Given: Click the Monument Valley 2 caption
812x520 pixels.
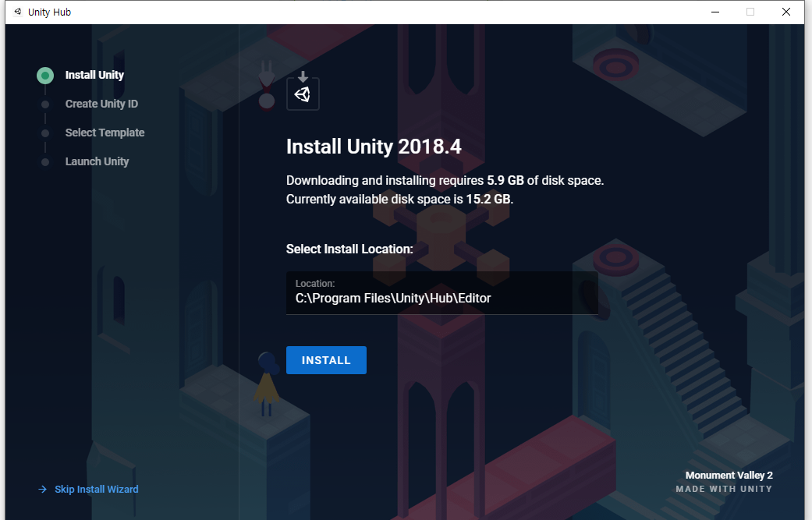Looking at the screenshot, I should click(x=729, y=476).
